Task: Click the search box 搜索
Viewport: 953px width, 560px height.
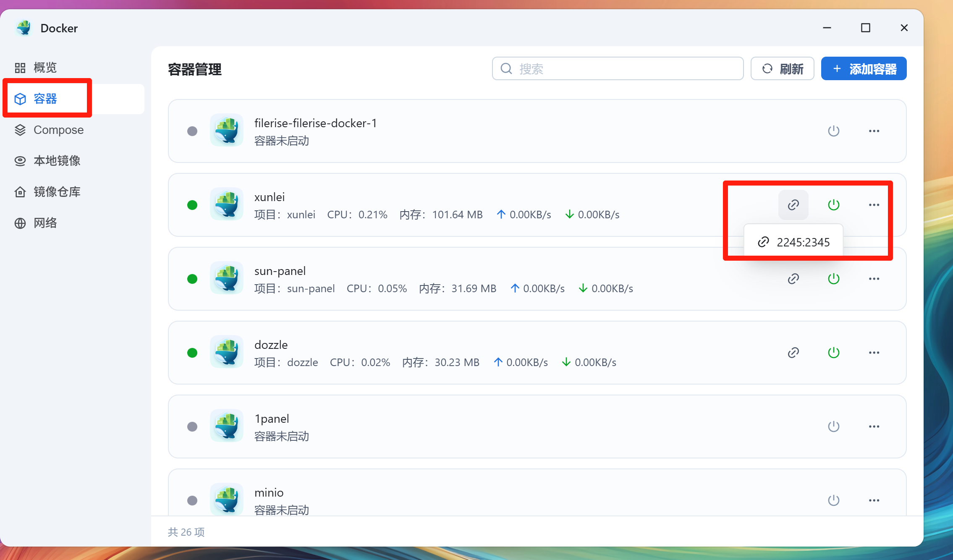Action: click(x=618, y=68)
